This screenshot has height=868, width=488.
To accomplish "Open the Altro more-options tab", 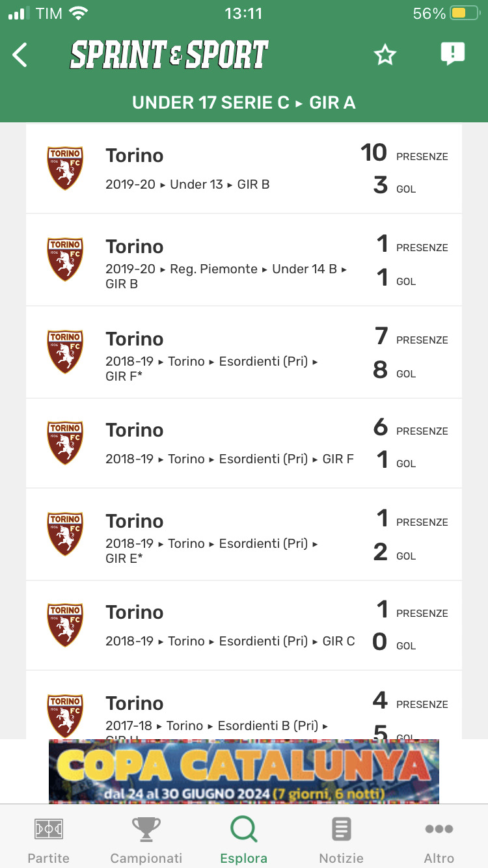I will (x=439, y=839).
